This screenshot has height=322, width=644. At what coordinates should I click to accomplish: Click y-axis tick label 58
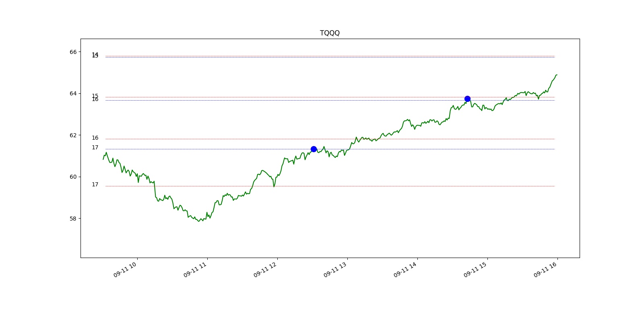click(73, 219)
